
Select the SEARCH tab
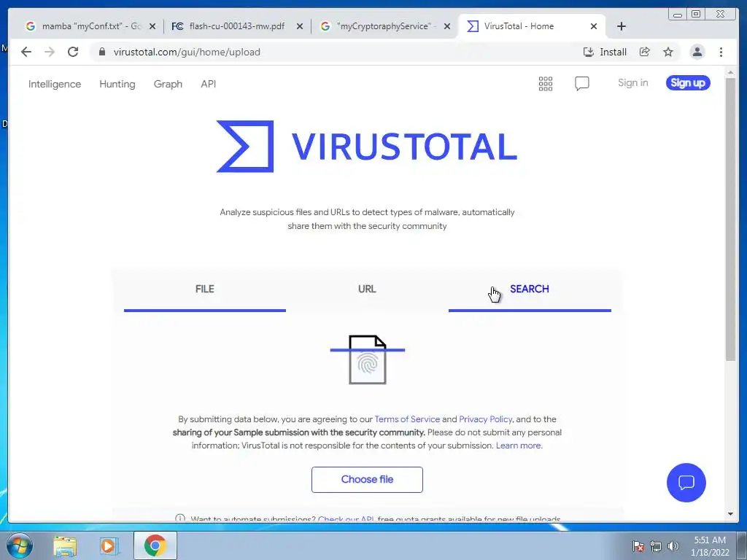click(x=530, y=290)
